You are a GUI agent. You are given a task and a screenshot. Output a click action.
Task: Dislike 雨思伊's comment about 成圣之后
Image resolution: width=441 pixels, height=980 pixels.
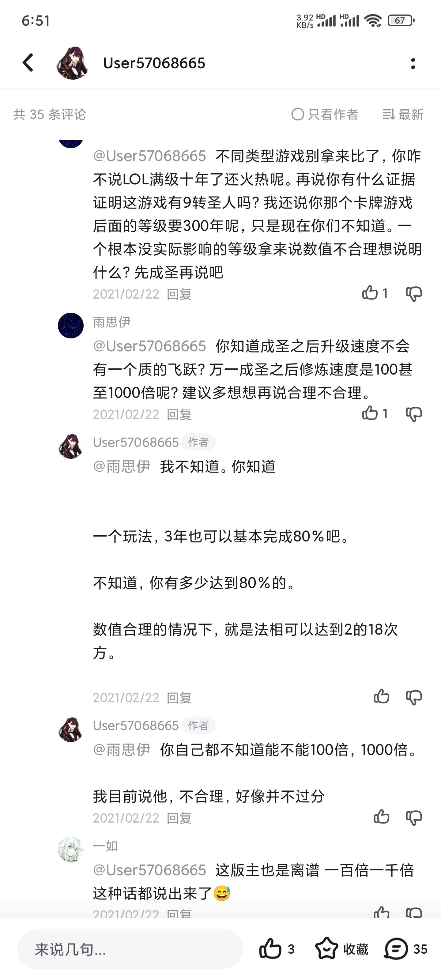click(x=414, y=414)
